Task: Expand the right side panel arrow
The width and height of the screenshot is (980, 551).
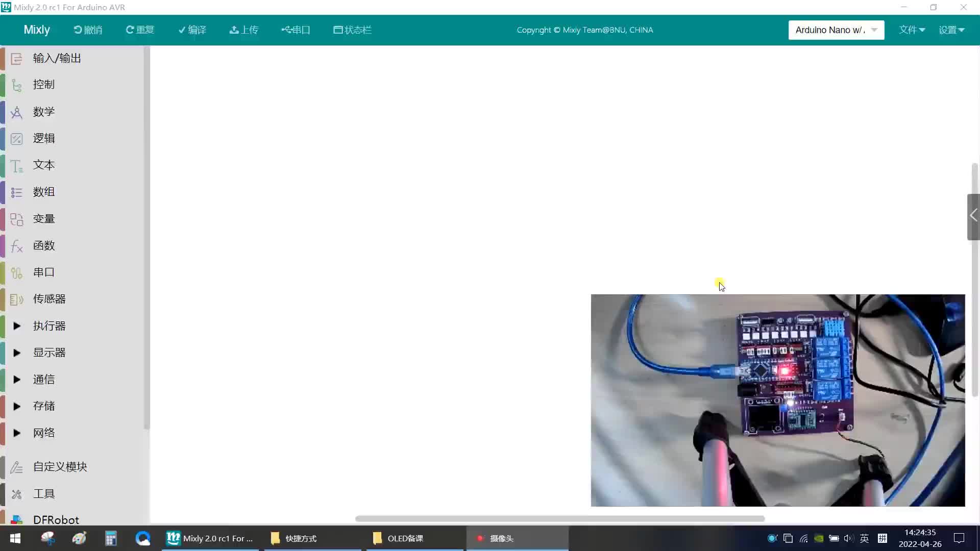Action: [x=973, y=216]
